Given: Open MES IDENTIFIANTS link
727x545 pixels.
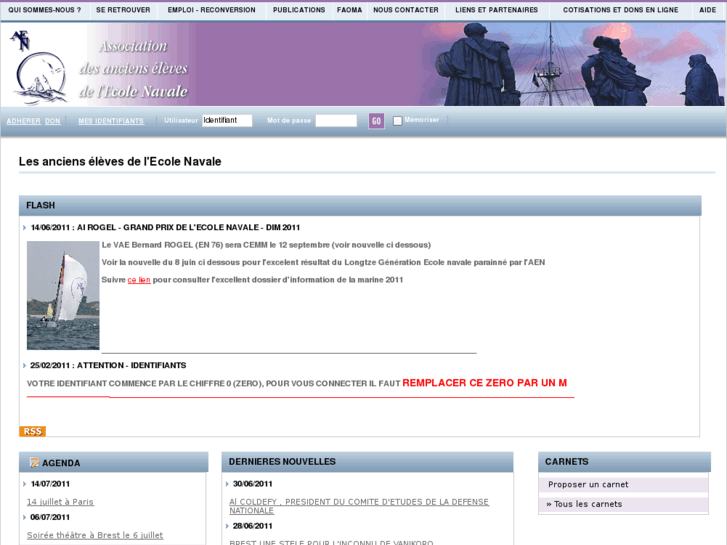Looking at the screenshot, I should [111, 121].
